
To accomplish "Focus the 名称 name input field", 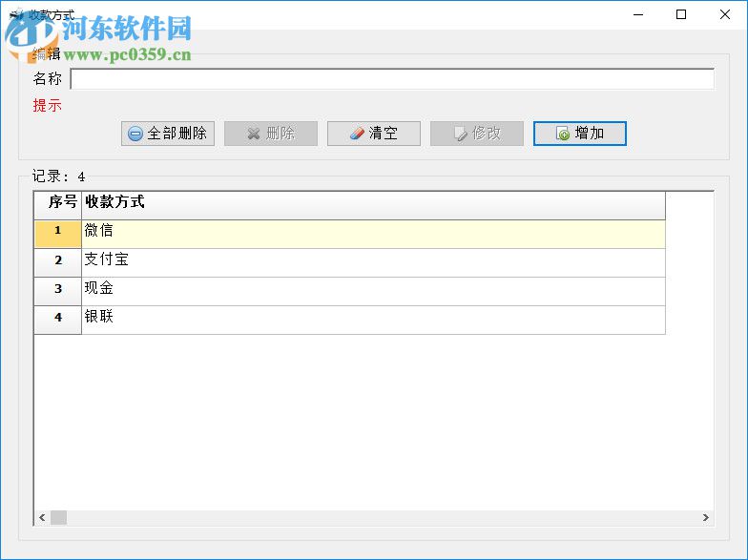I will point(392,78).
